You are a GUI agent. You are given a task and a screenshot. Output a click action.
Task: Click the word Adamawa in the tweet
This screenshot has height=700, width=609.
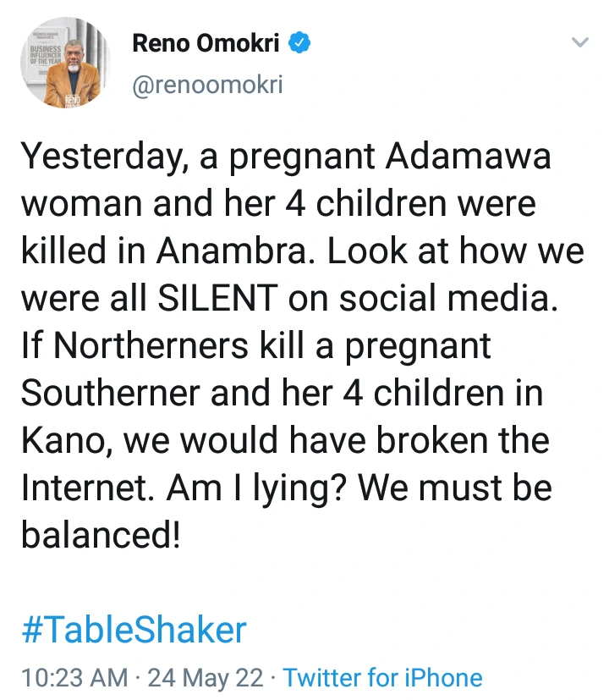(x=457, y=157)
